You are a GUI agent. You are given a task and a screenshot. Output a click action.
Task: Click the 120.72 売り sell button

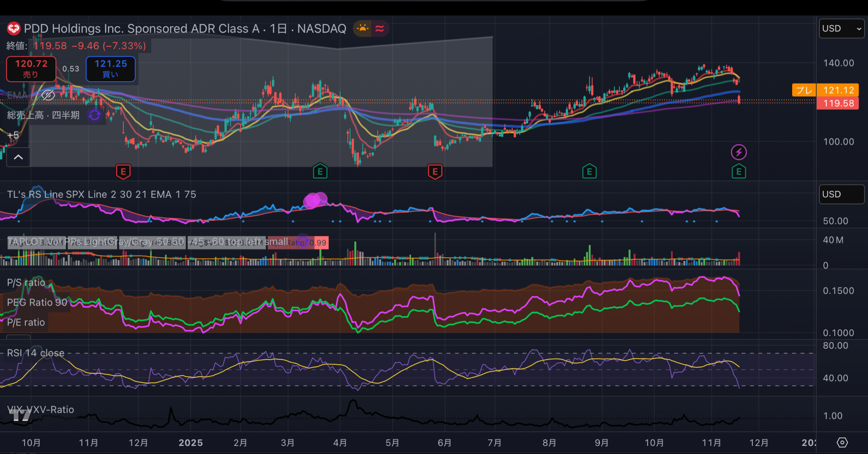31,69
